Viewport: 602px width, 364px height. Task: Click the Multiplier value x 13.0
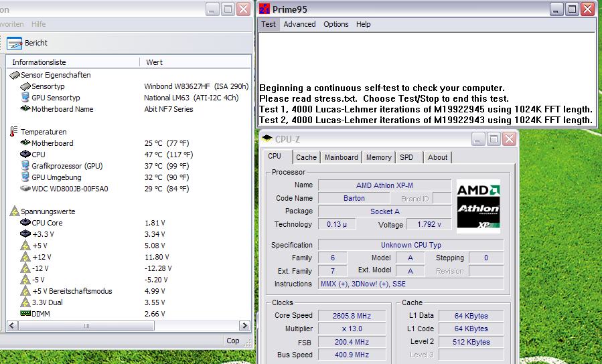point(352,329)
